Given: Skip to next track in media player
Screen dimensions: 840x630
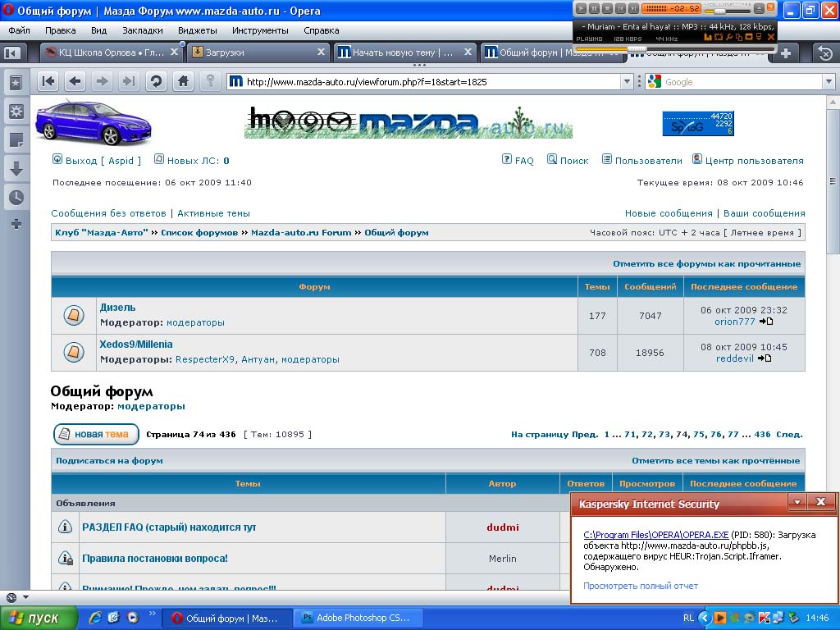Looking at the screenshot, I should click(x=634, y=8).
